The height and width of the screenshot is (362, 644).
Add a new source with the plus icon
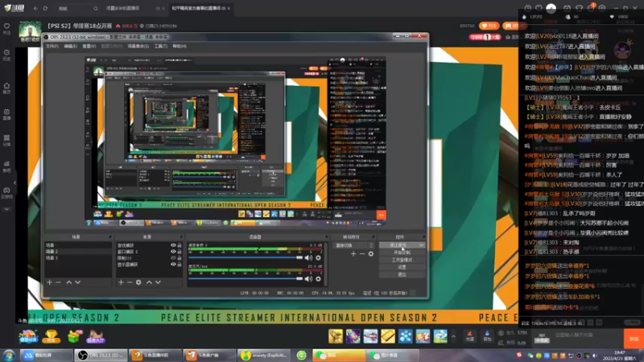coord(121,282)
